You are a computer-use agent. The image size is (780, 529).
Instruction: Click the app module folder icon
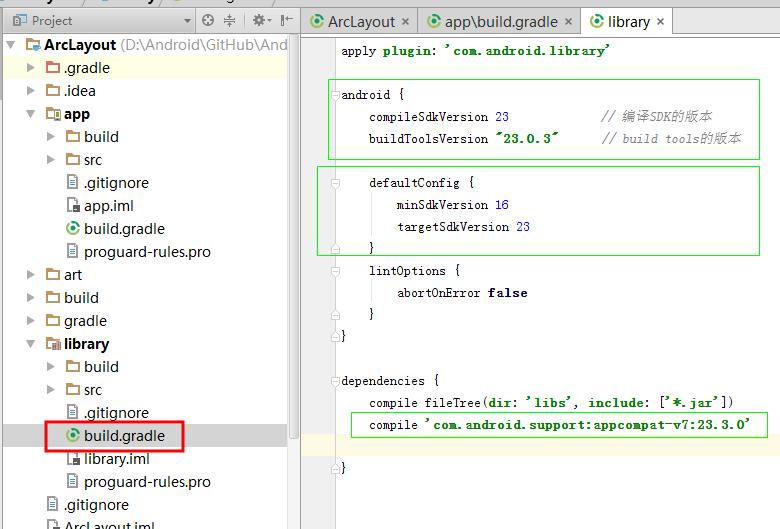click(x=53, y=113)
